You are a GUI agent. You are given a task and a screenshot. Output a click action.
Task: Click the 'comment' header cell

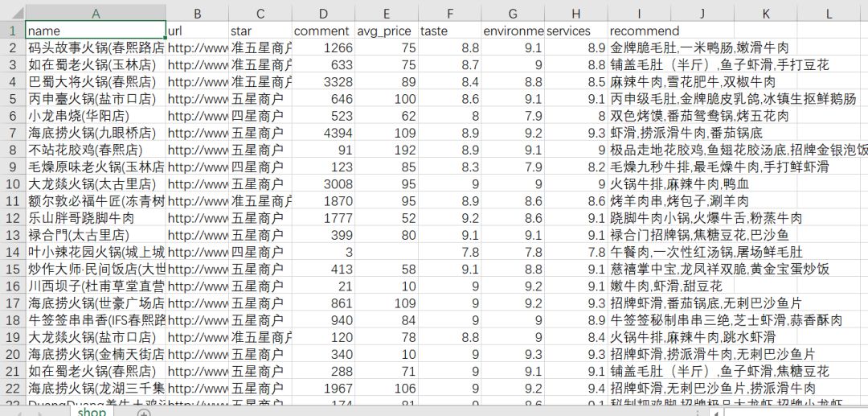tap(324, 31)
